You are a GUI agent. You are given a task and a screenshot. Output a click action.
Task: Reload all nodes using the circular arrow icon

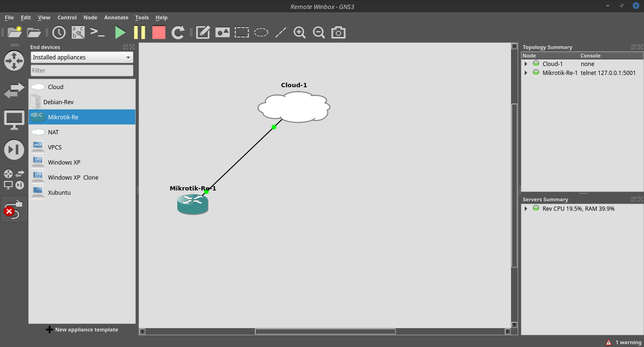tap(178, 32)
